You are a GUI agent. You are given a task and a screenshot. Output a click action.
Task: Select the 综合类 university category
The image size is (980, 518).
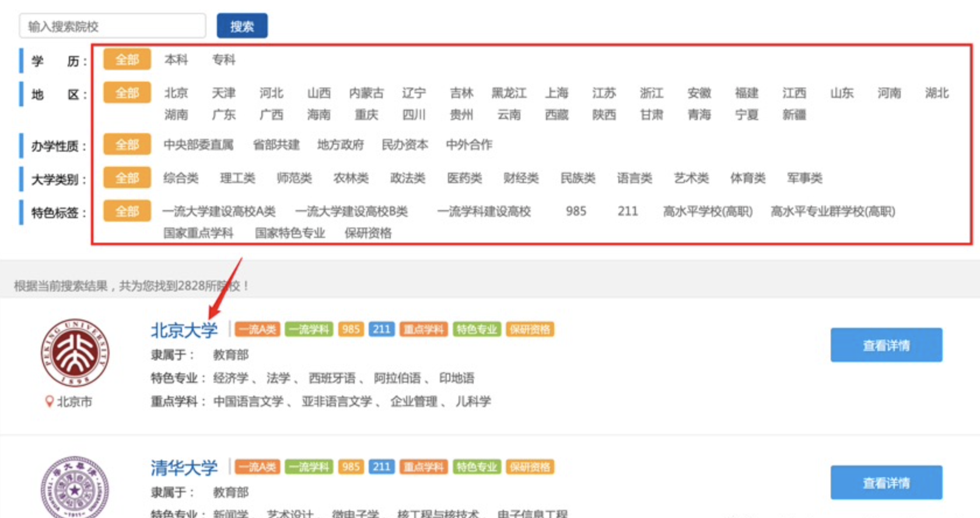(181, 178)
